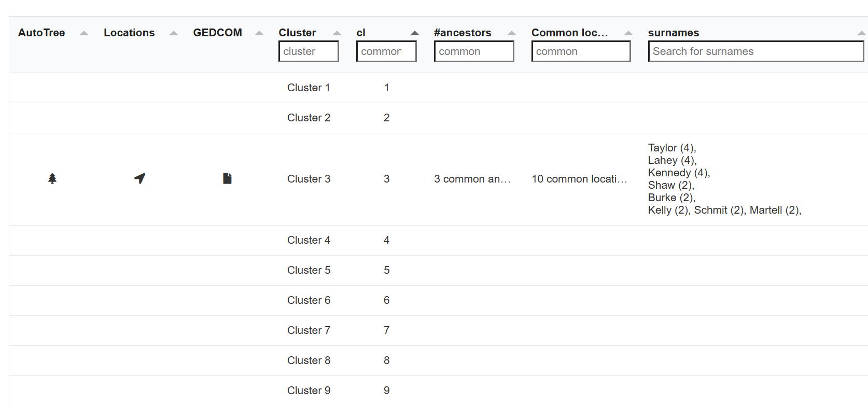This screenshot has height=405, width=868.
Task: Open the 10 common locations link
Action: pos(579,179)
